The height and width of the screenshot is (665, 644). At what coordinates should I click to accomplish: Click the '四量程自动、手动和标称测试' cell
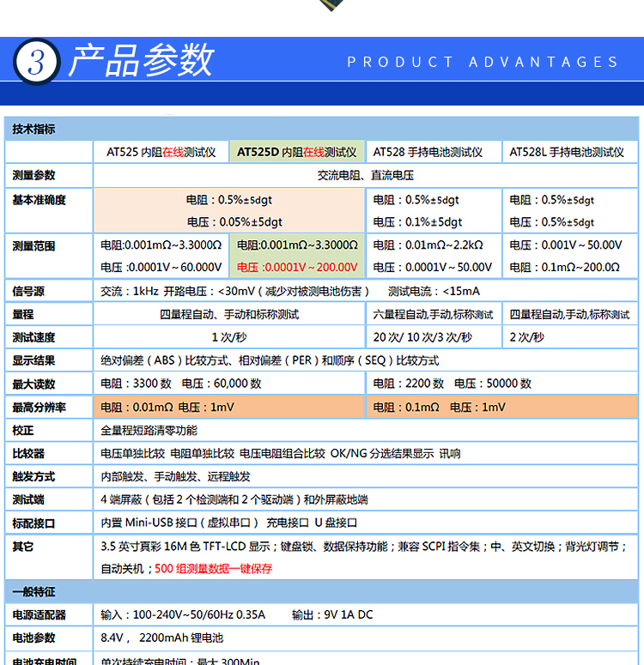point(229,314)
